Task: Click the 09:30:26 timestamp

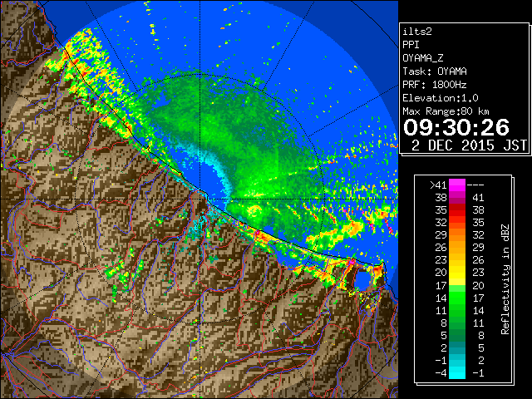Action: pos(456,127)
